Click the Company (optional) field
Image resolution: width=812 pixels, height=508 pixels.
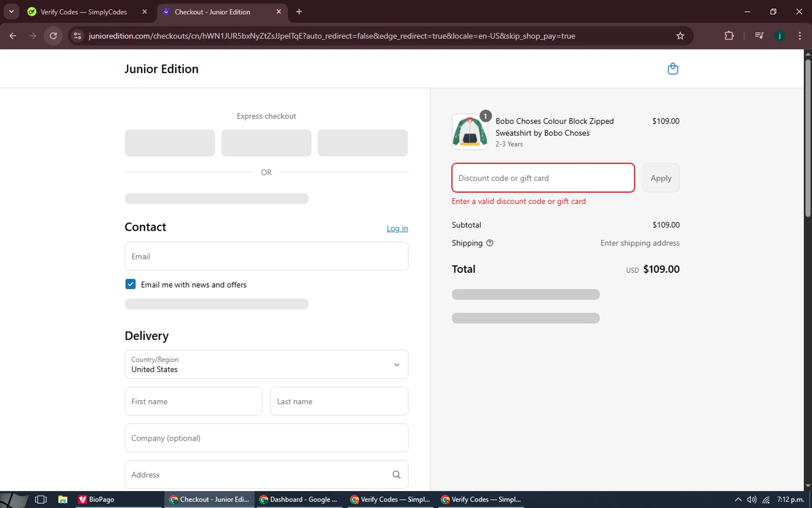[x=266, y=438]
